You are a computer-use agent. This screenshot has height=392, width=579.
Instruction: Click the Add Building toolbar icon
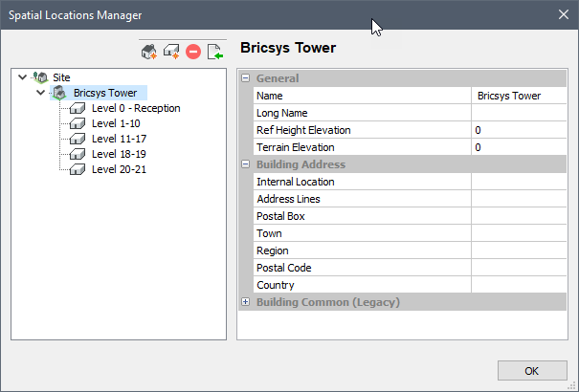coord(149,52)
